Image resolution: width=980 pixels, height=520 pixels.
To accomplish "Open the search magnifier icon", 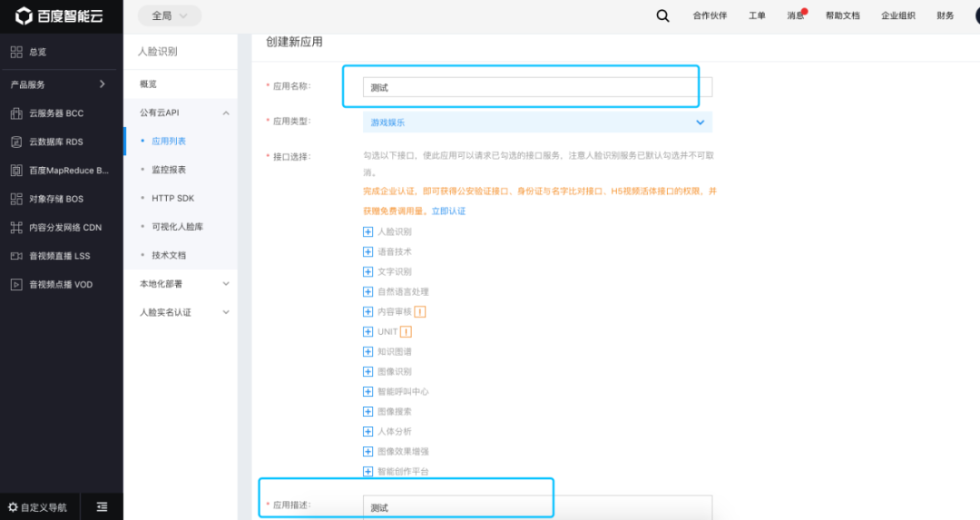I will [x=662, y=15].
